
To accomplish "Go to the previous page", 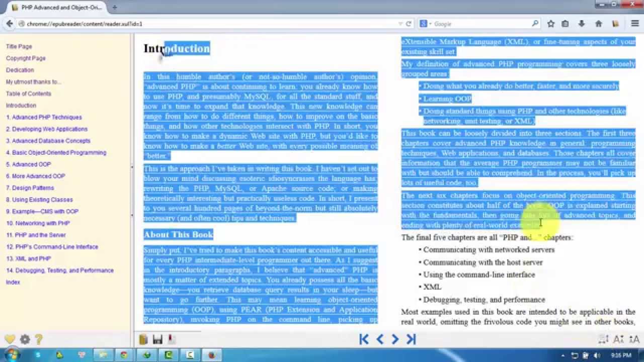I will click(380, 339).
